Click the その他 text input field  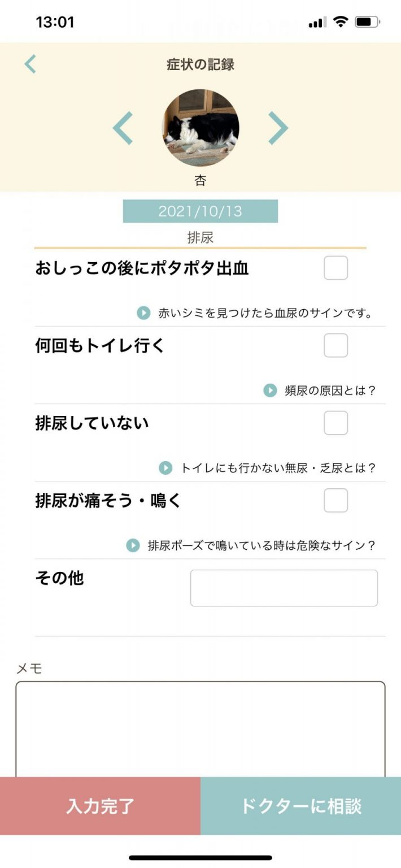point(284,588)
